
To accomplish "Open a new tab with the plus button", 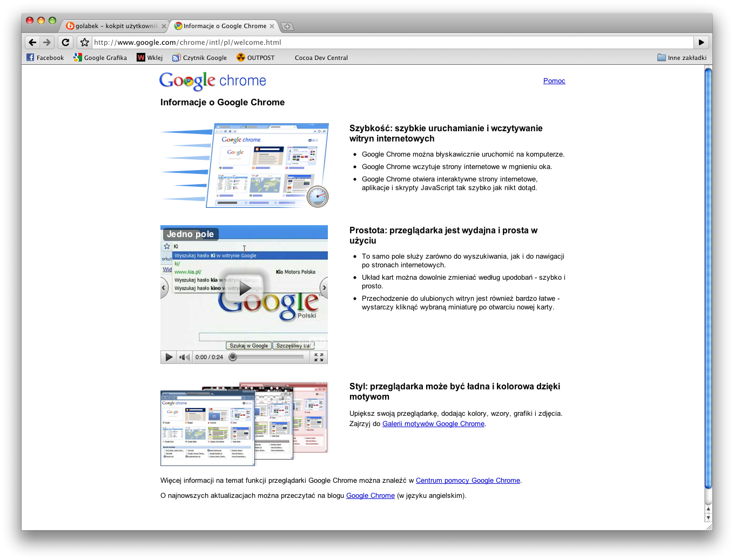I will [287, 26].
